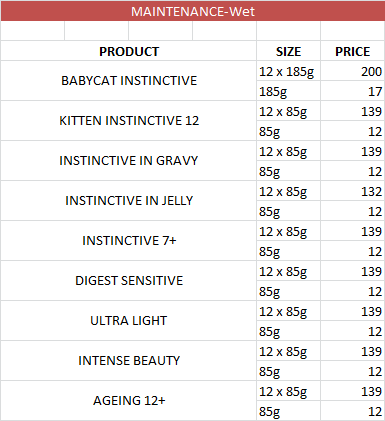The height and width of the screenshot is (421, 385).
Task: Click the MAINTENANCE-Wet header banner
Action: [192, 11]
